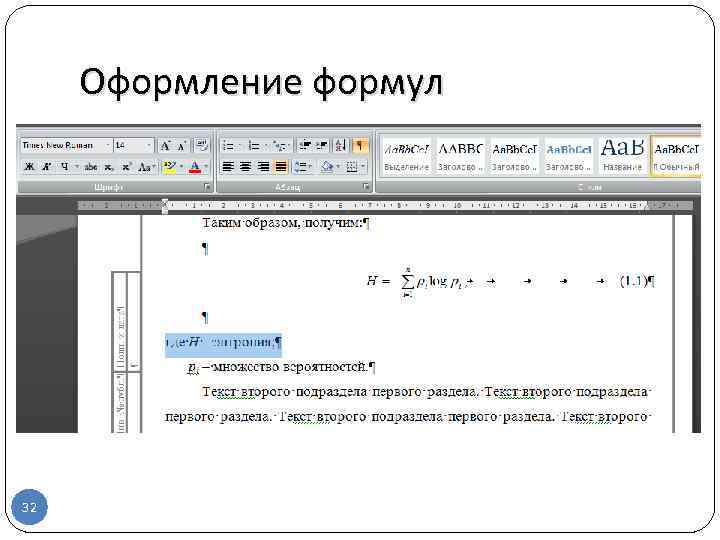Image resolution: width=720 pixels, height=540 pixels.
Task: Click the first-line indent marker on ruler
Action: (165, 202)
